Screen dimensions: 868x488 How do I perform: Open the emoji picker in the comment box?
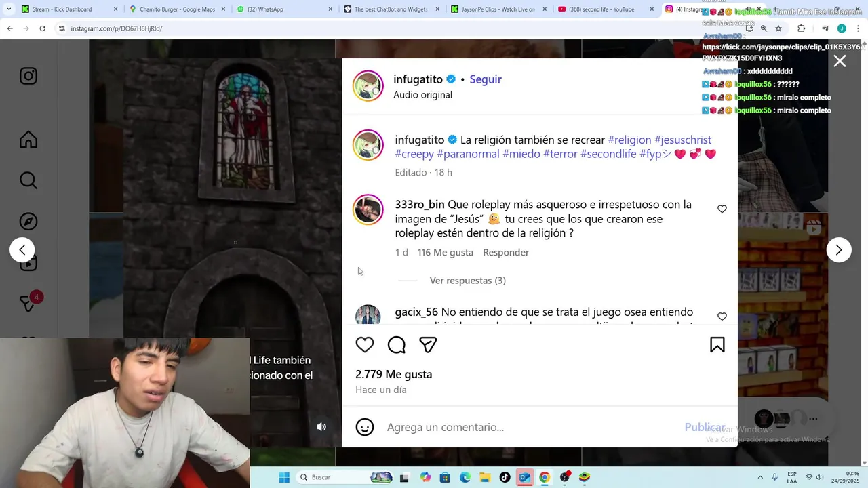[x=365, y=427]
